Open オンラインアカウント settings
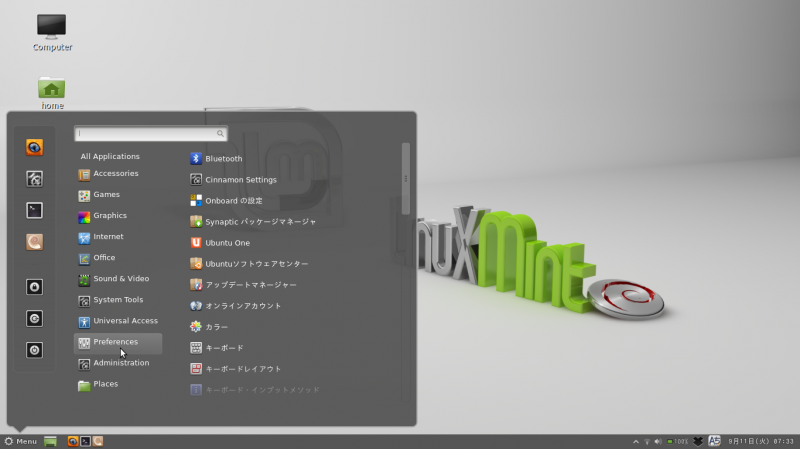The height and width of the screenshot is (449, 800). click(x=236, y=306)
